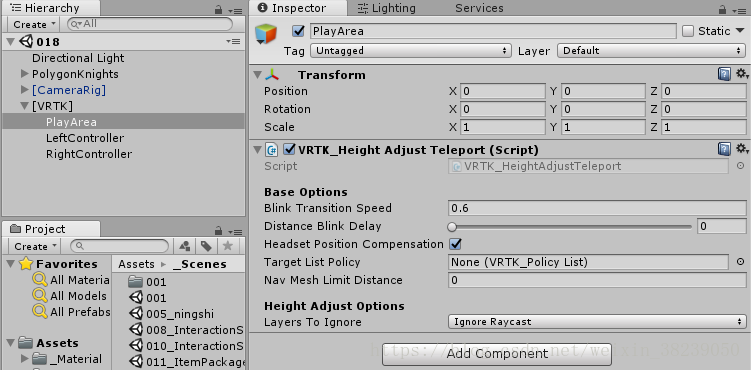Select the Project tab

click(x=51, y=229)
